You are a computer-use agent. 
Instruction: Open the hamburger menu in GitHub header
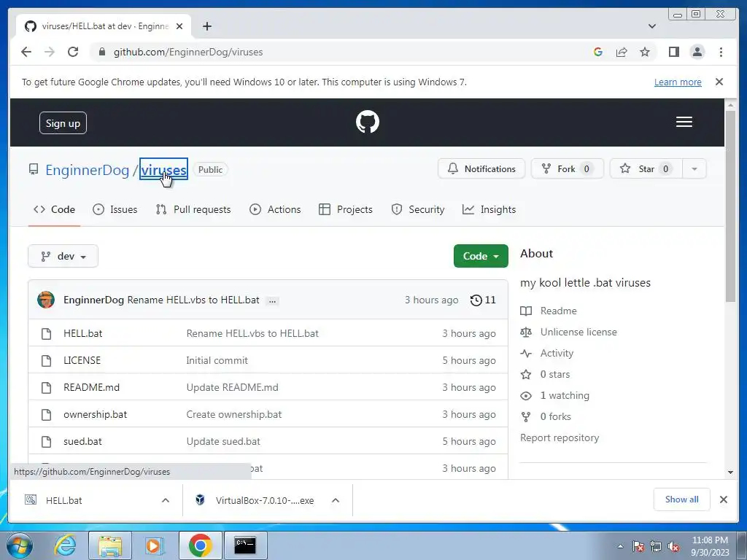pos(684,122)
